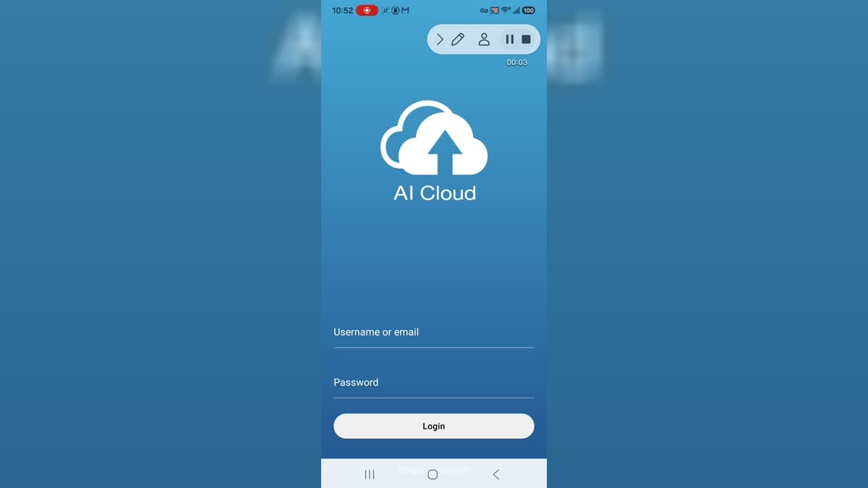Tap the battery 100 indicator
This screenshot has width=868, height=488.
click(529, 10)
